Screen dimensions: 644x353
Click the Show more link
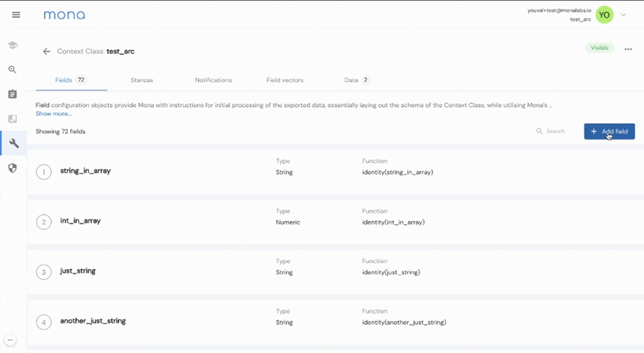pyautogui.click(x=53, y=113)
